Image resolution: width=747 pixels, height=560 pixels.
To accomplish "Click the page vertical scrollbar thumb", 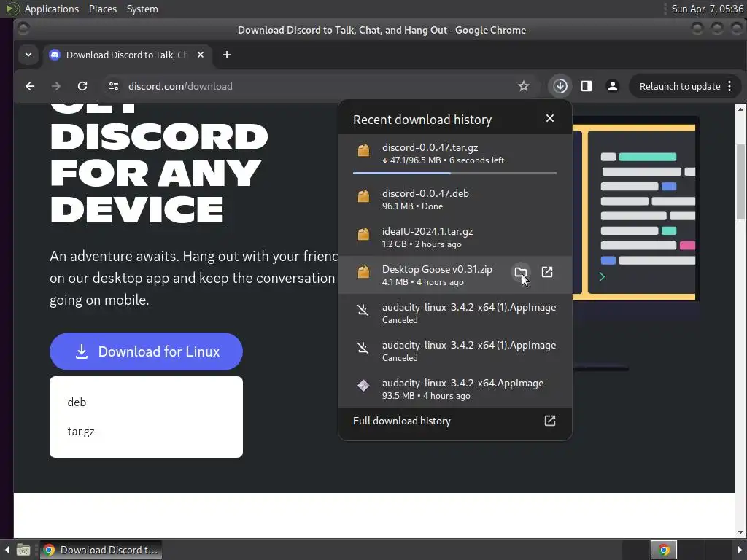I will tap(741, 181).
